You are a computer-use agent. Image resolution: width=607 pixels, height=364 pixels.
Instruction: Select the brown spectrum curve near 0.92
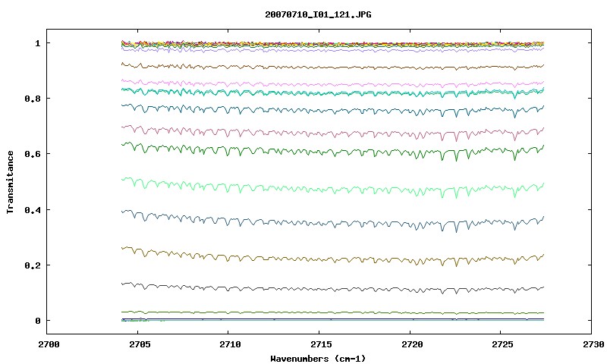tap(333, 67)
